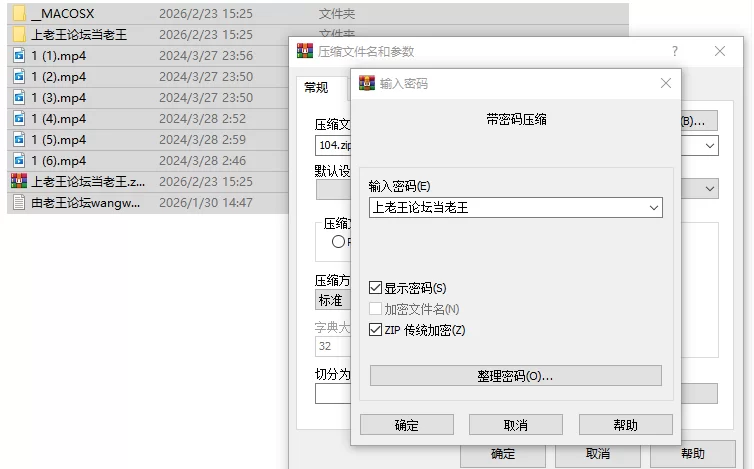Switch to the 常规 tab
754x469 pixels.
pos(317,88)
